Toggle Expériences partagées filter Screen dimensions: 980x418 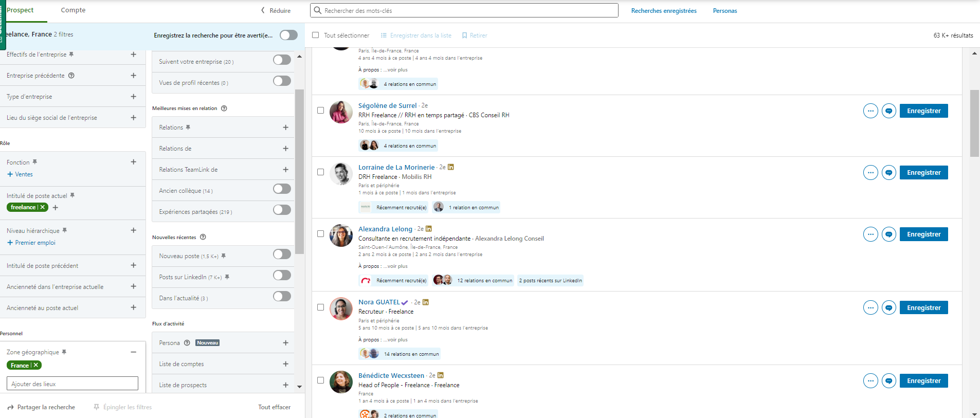(x=282, y=210)
